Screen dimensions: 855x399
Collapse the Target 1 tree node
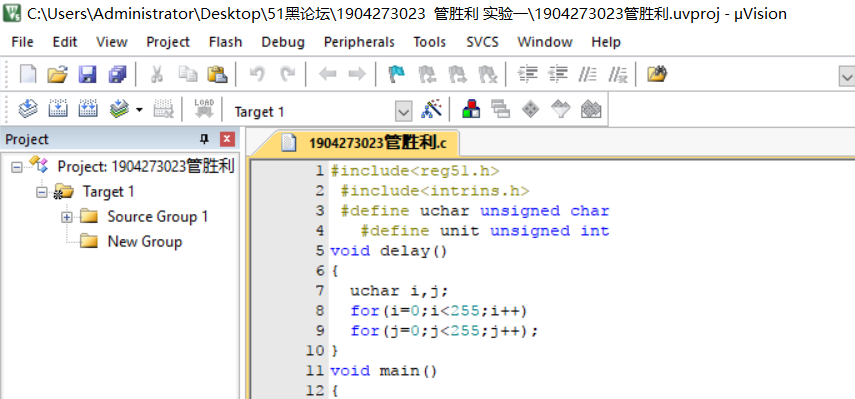[42, 192]
